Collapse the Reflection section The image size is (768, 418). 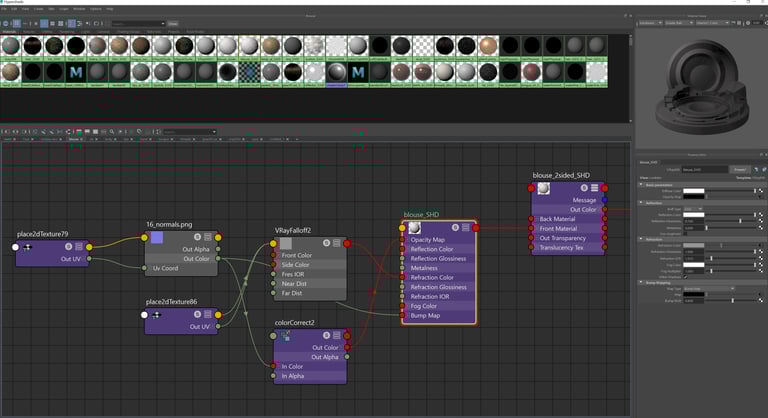[x=641, y=203]
